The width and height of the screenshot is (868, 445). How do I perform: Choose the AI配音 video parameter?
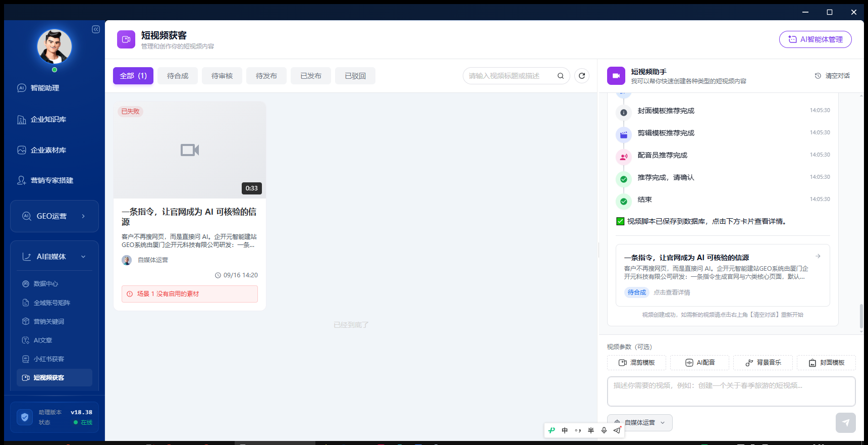tap(700, 363)
